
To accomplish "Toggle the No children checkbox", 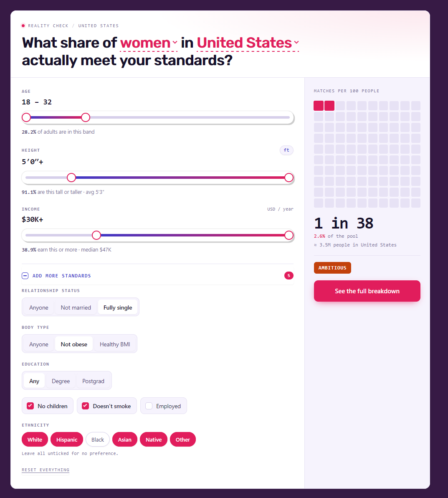I will [x=30, y=406].
